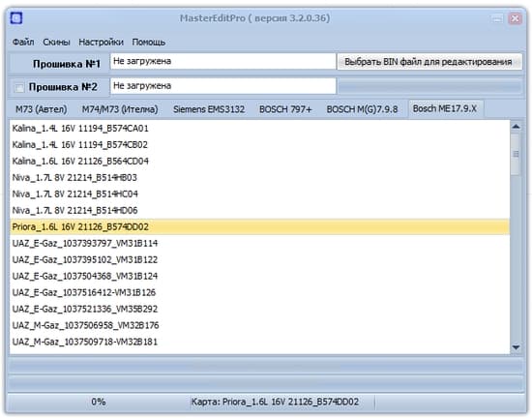This screenshot has height=418, width=532.
Task: Close the MasterEditPro window
Action: [x=515, y=18]
